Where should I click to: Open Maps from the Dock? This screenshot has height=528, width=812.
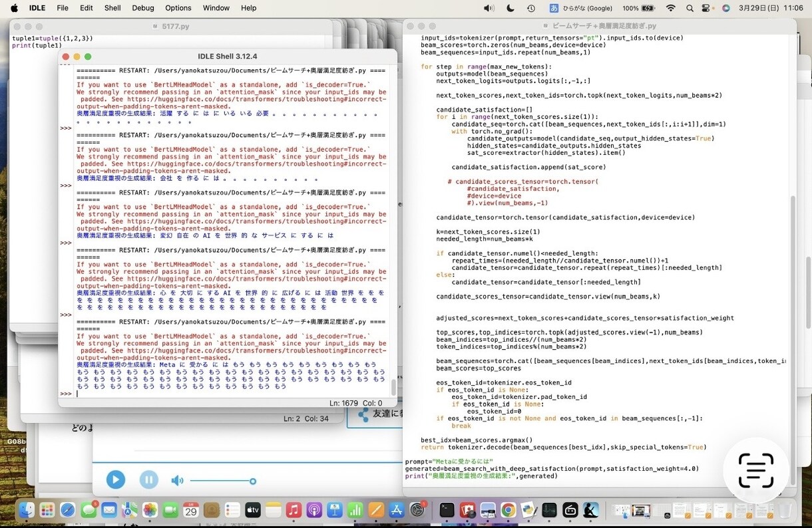pos(130,510)
